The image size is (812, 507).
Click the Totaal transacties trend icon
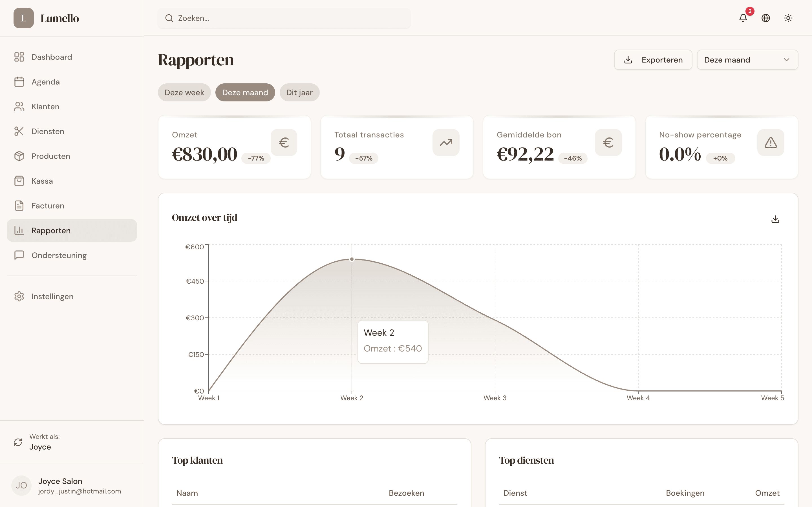[x=445, y=143]
